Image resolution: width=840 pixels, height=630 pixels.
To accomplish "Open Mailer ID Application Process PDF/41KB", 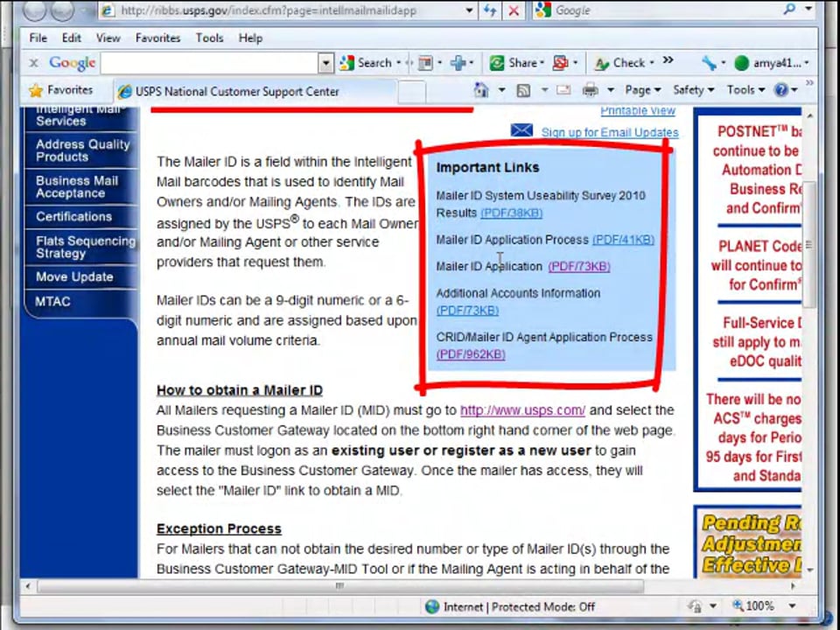I will pyautogui.click(x=623, y=240).
